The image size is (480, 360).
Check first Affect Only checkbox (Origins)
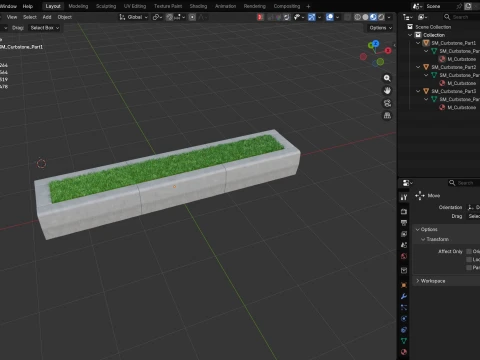point(469,251)
